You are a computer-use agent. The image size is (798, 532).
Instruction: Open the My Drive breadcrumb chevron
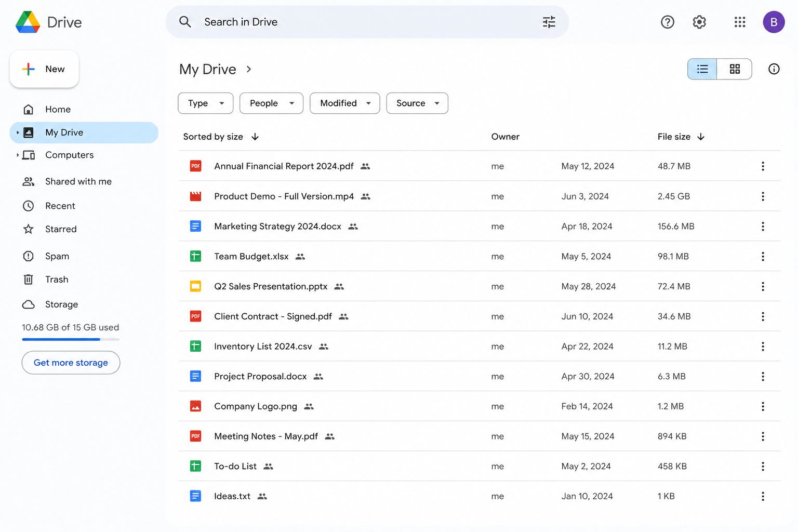(249, 69)
